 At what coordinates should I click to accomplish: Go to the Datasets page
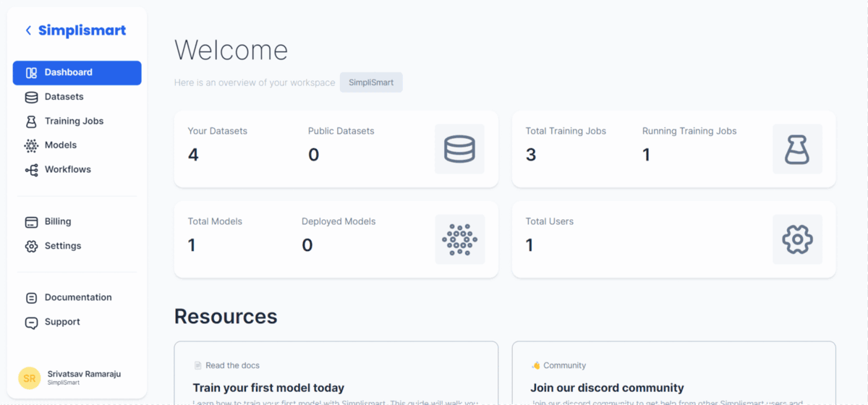click(x=77, y=97)
